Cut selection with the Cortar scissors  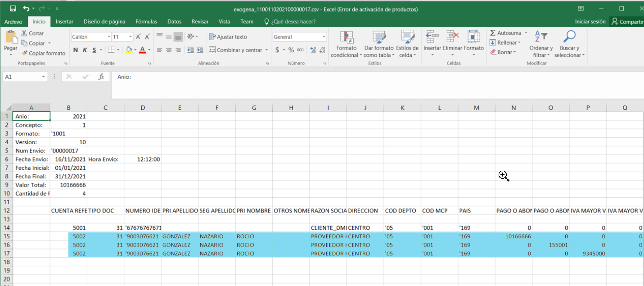click(32, 33)
